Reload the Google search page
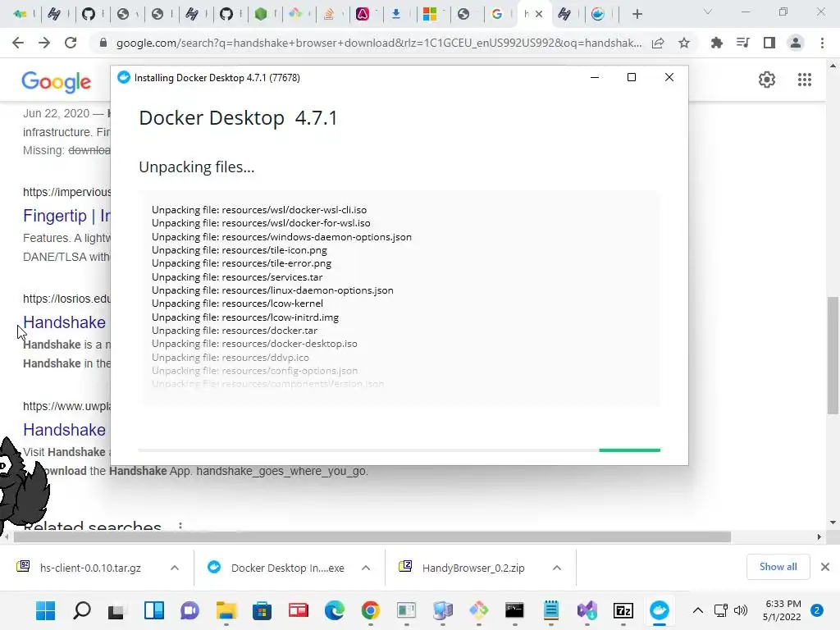840x630 pixels. (71, 43)
